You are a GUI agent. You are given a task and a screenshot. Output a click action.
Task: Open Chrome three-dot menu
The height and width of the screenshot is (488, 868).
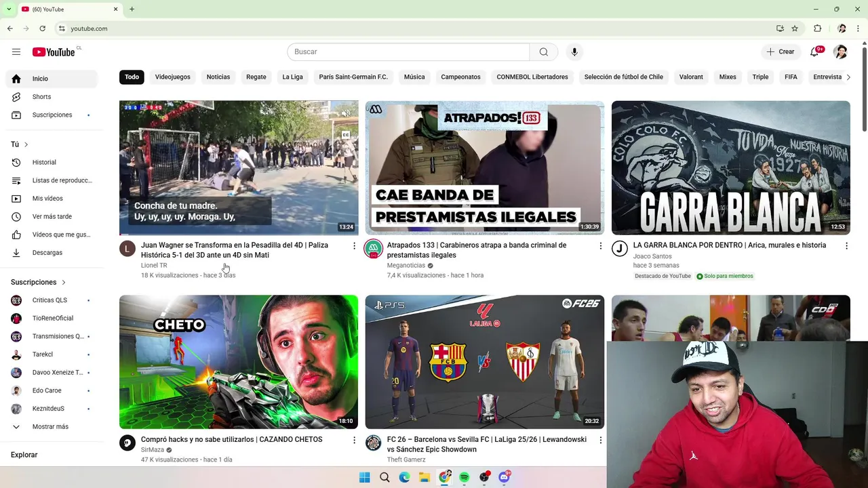[859, 28]
